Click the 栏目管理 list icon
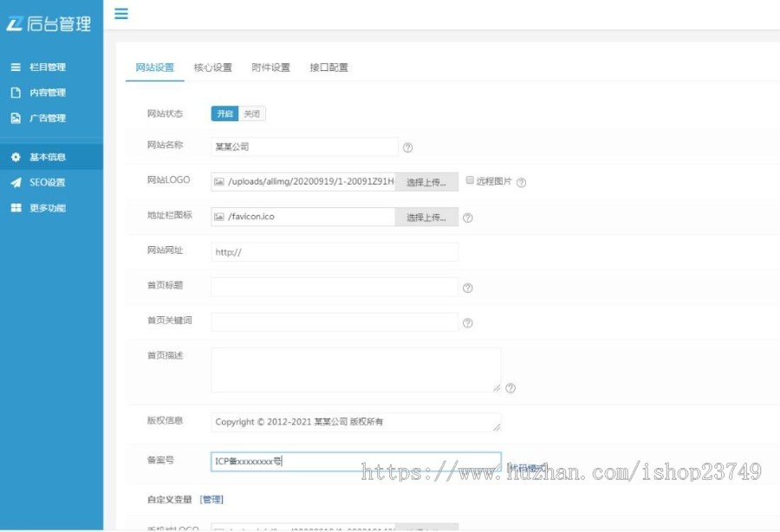The width and height of the screenshot is (780, 532). tap(16, 67)
